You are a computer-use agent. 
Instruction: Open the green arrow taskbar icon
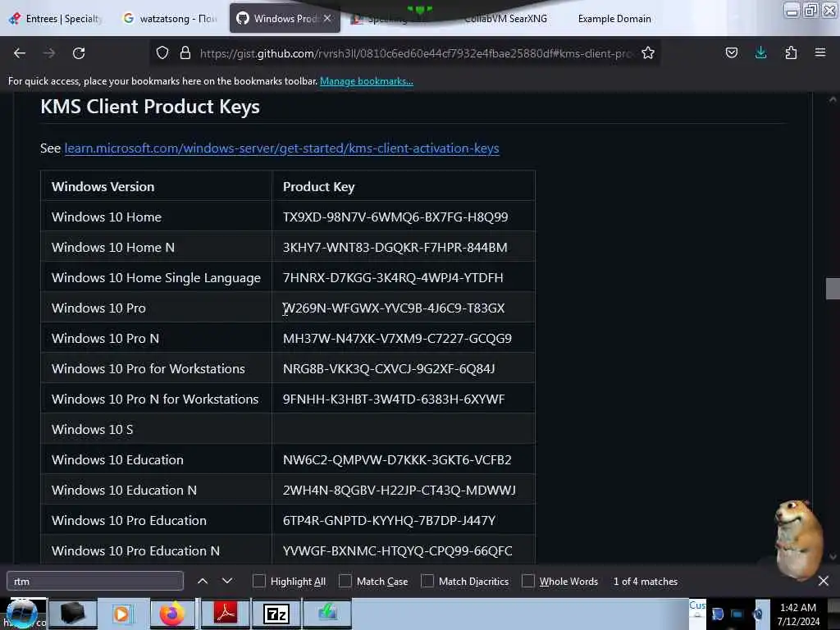(x=327, y=614)
